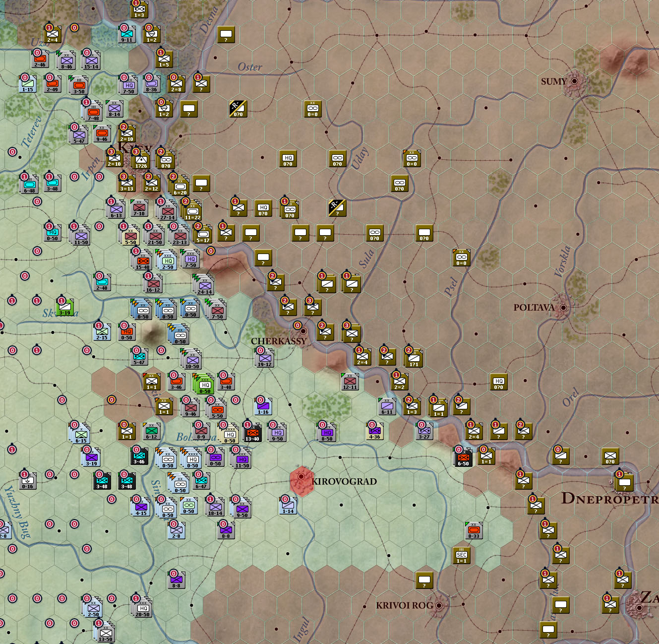Image resolution: width=659 pixels, height=644 pixels.
Task: Click the light blue HQ counter labeled 2-50
Action: click(x=167, y=259)
